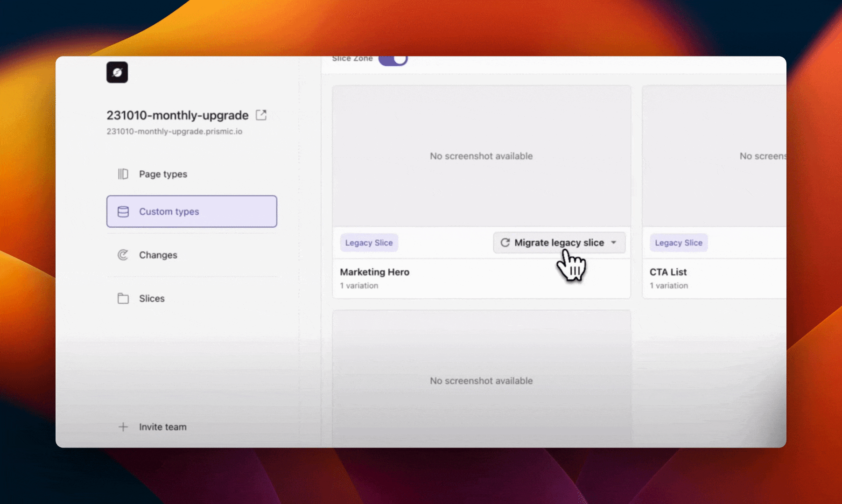Disable the Slice Zone toggle
This screenshot has width=842, height=504.
[x=393, y=59]
